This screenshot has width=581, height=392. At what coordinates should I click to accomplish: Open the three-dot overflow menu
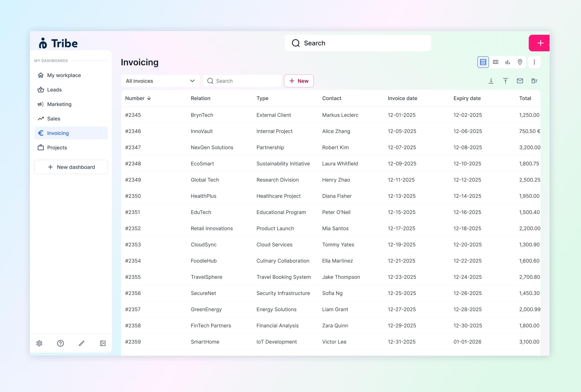pos(534,62)
